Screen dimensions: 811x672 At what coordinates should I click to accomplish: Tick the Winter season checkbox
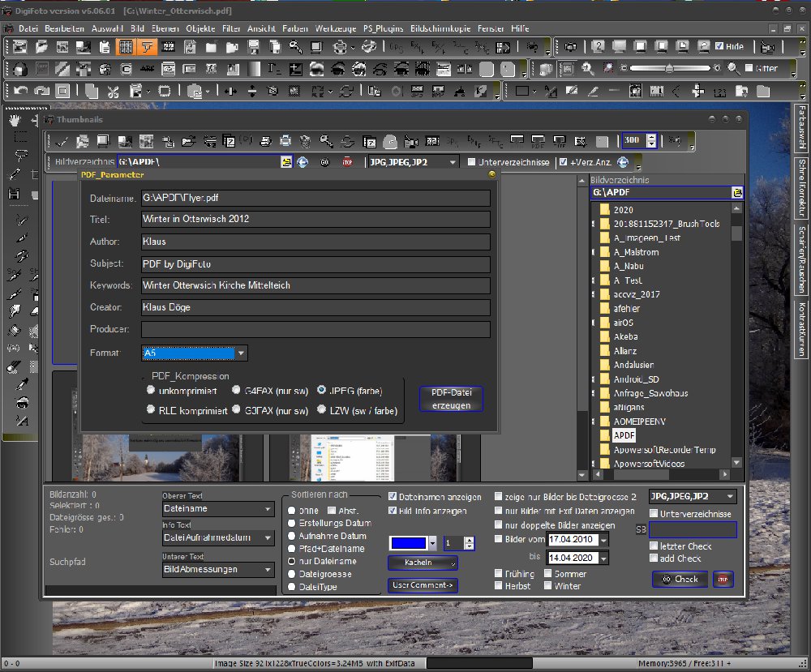547,586
